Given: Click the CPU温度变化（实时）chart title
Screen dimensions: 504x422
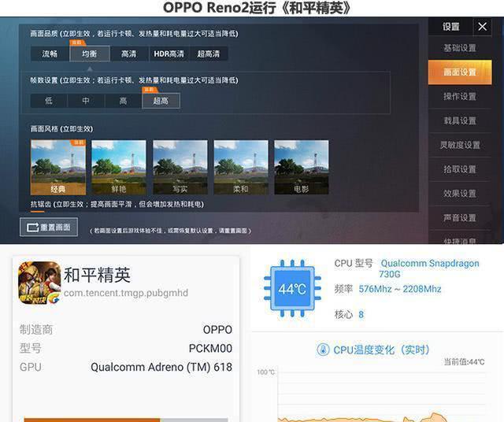Looking at the screenshot, I should 381,350.
